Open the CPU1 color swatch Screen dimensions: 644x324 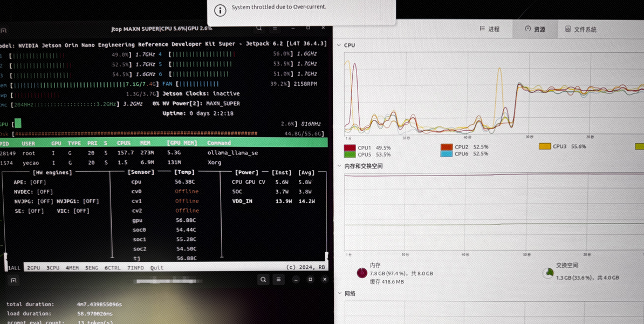coord(350,147)
